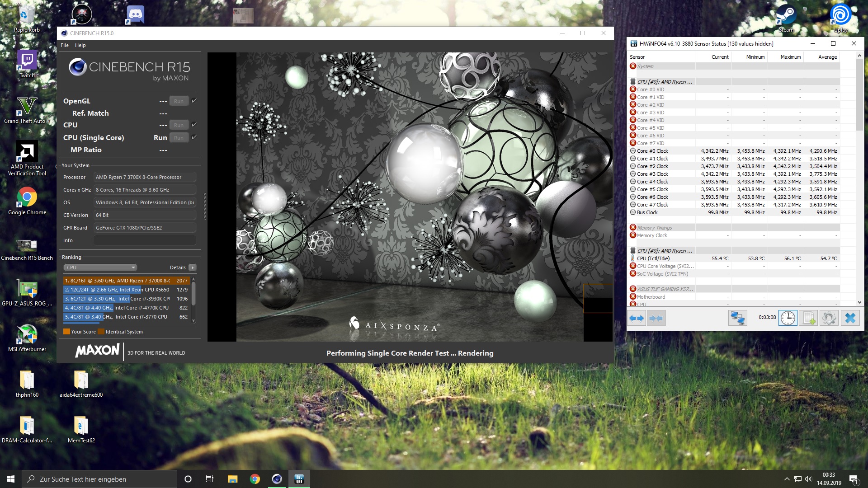This screenshot has height=488, width=868.
Task: Click Cinebench icon in Windows taskbar
Action: [277, 479]
